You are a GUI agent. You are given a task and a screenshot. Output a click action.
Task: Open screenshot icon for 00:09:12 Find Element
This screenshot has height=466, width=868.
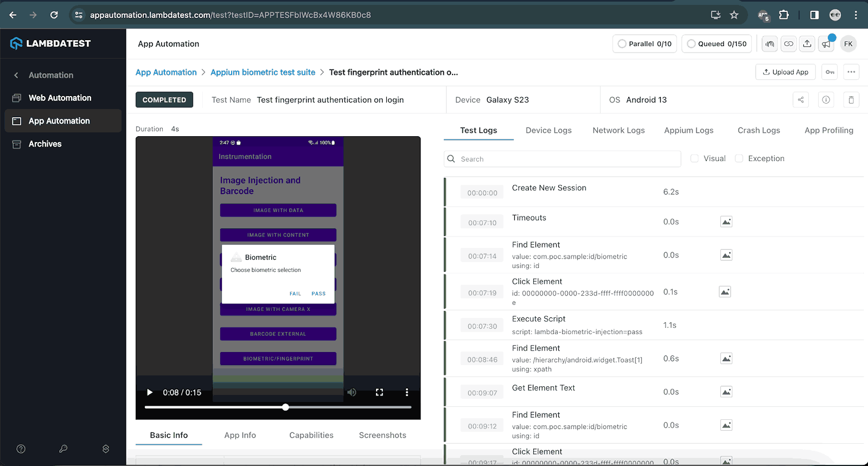(x=726, y=425)
